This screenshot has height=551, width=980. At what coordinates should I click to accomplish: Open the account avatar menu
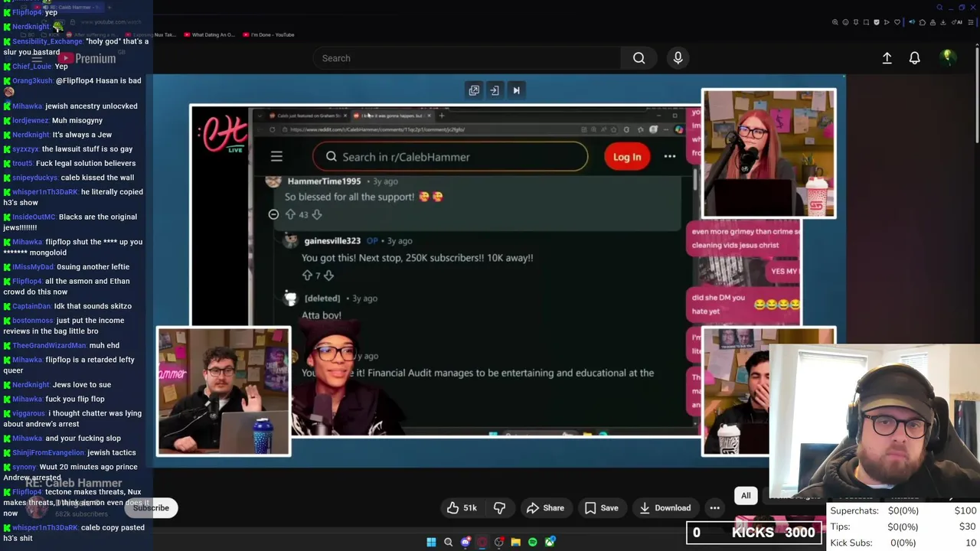pos(947,57)
